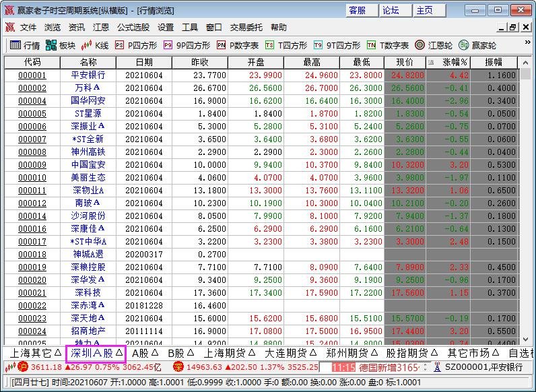
Task: Sort by the 代码 column header
Action: point(32,62)
